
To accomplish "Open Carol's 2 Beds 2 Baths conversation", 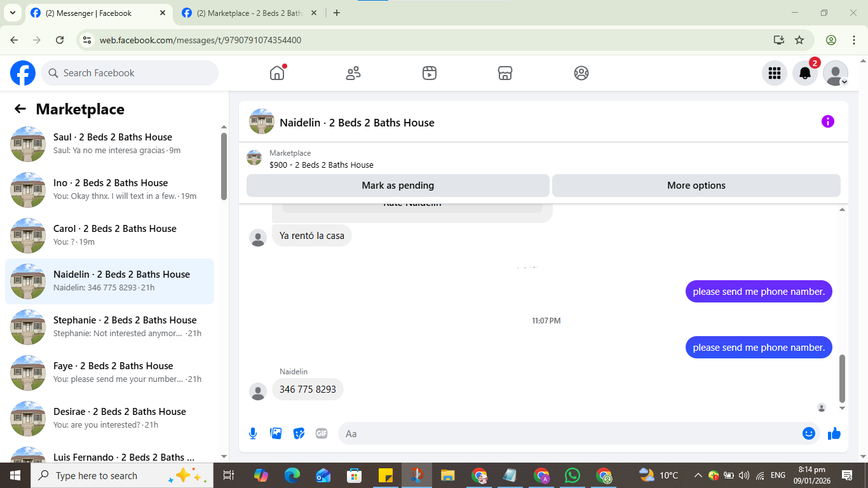I will coord(109,236).
